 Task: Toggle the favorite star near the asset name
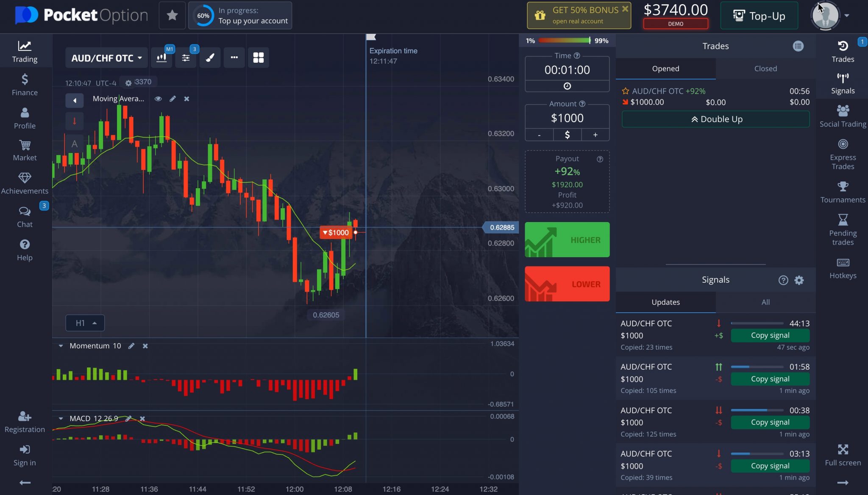point(172,15)
